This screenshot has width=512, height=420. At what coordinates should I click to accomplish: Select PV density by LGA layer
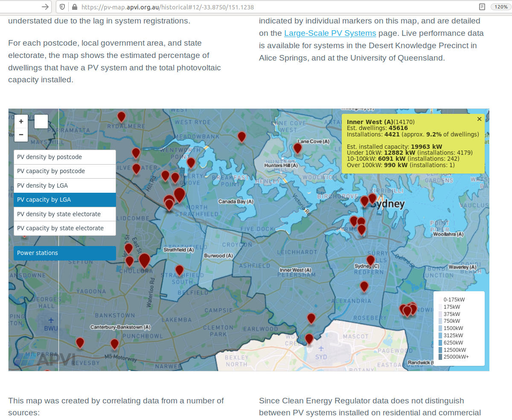point(64,185)
